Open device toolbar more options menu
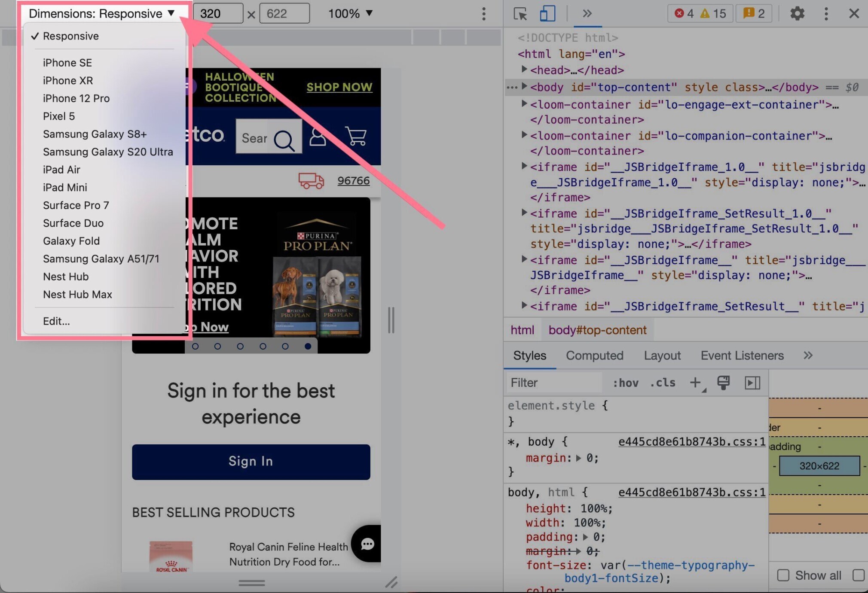The width and height of the screenshot is (868, 593). point(484,14)
